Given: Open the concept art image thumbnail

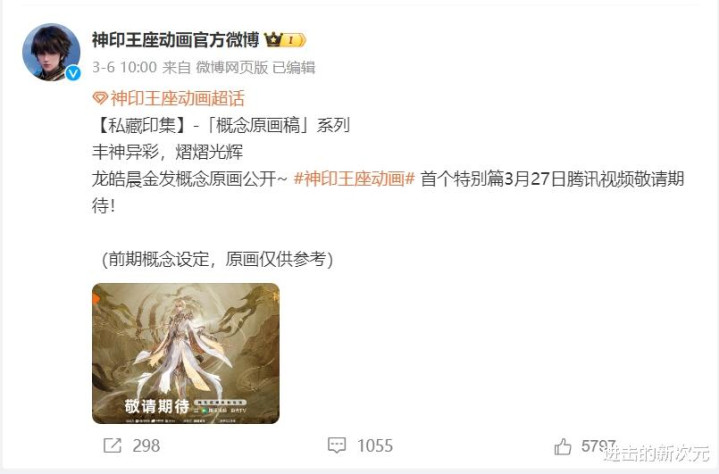Looking at the screenshot, I should tap(186, 353).
